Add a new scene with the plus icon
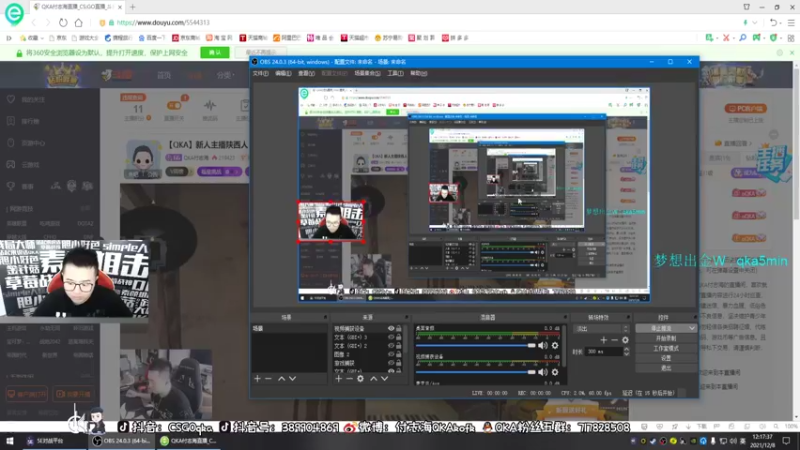 [257, 379]
